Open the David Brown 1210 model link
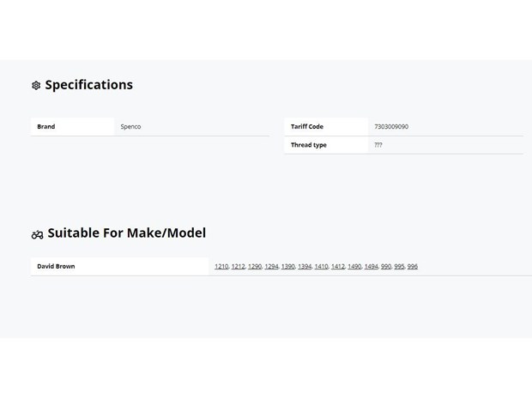Image resolution: width=532 pixels, height=399 pixels. point(221,266)
